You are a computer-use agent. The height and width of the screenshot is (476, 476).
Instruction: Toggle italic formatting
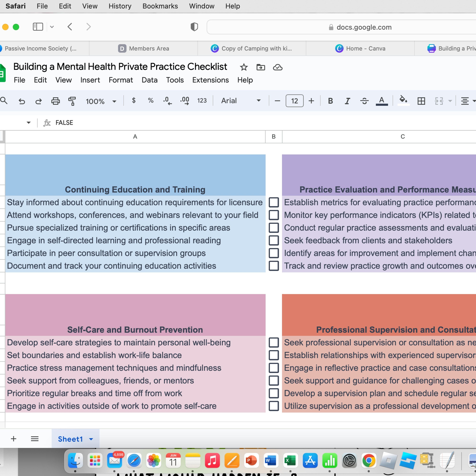347,101
